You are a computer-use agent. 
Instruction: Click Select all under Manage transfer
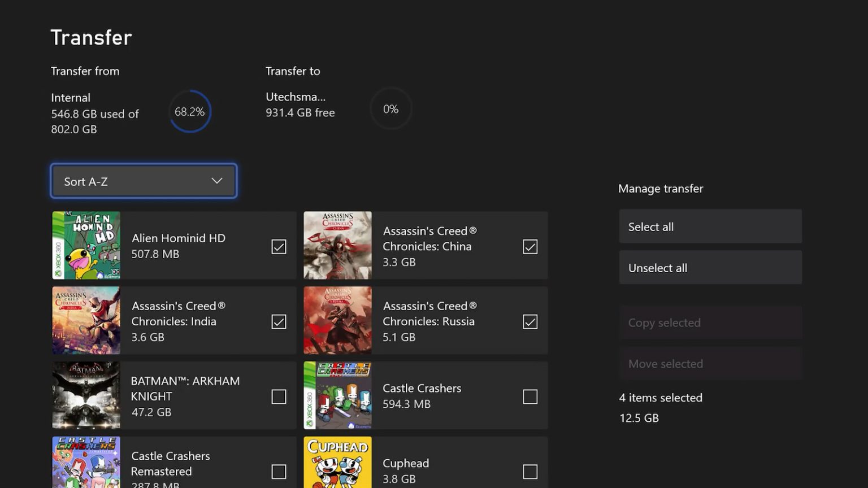[710, 226]
